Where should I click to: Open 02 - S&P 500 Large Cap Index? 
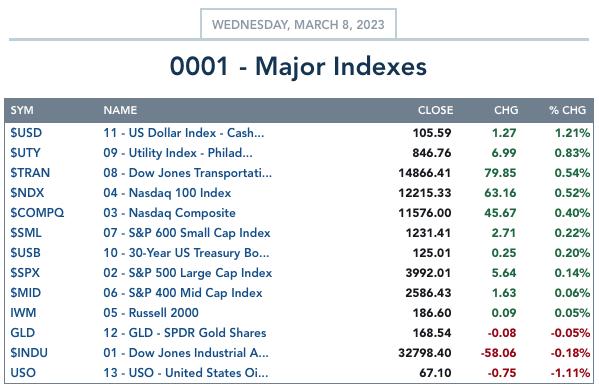point(188,273)
